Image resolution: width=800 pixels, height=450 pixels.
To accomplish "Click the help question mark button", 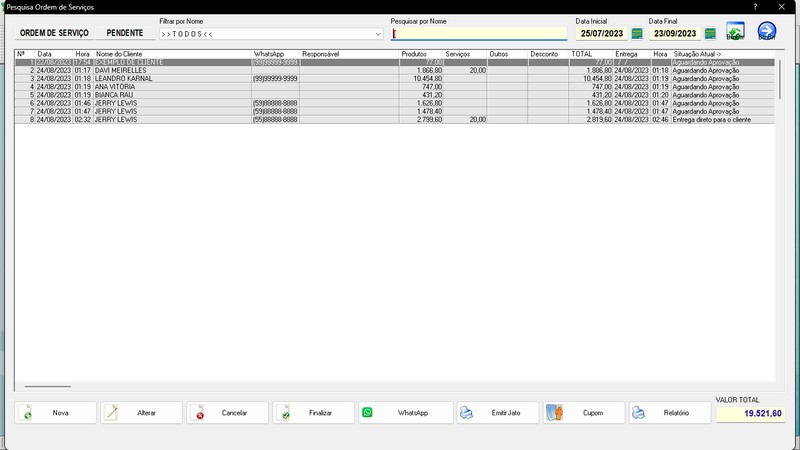I will [755, 7].
